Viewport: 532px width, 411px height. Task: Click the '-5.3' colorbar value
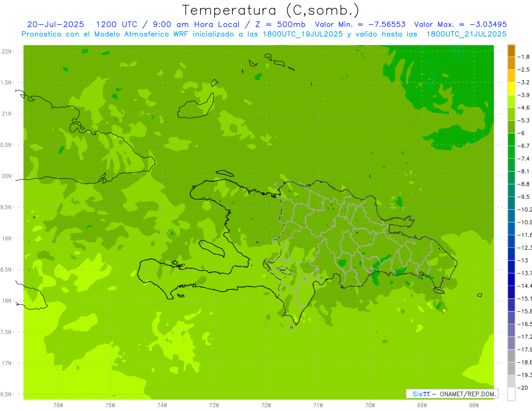tap(524, 120)
